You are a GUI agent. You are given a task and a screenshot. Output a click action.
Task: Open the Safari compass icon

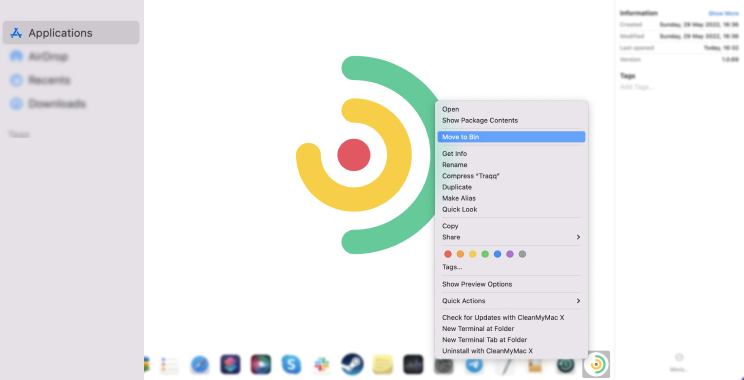200,365
